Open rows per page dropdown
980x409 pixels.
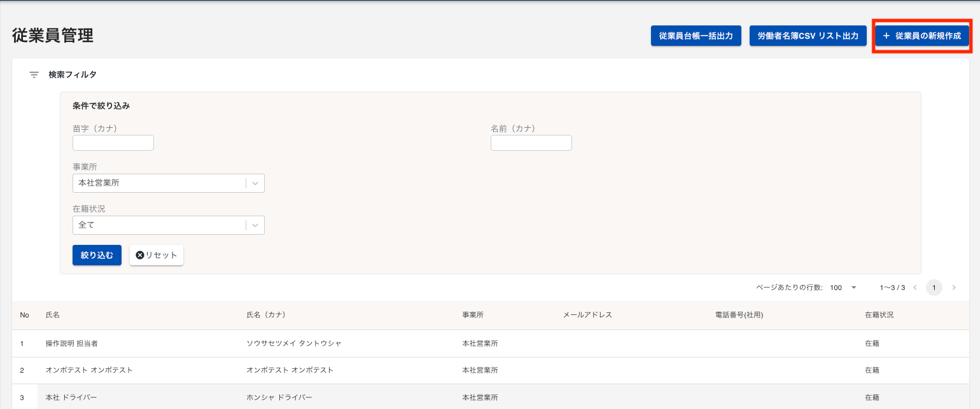pyautogui.click(x=844, y=288)
